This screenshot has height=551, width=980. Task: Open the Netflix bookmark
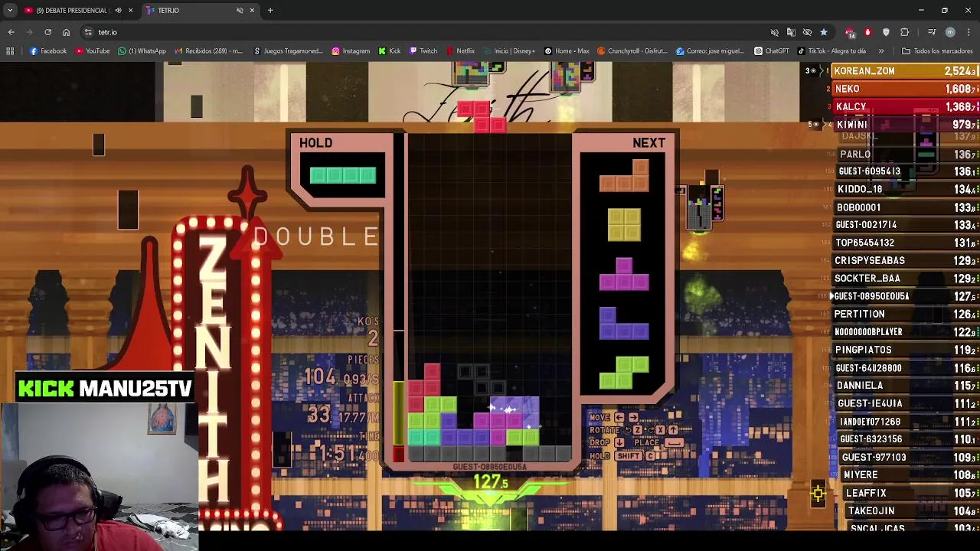pos(460,51)
